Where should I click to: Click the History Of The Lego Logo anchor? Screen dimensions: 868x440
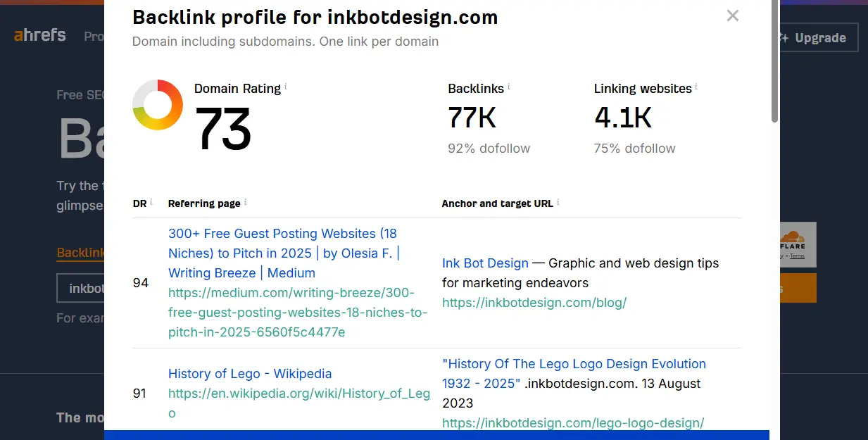574,373
